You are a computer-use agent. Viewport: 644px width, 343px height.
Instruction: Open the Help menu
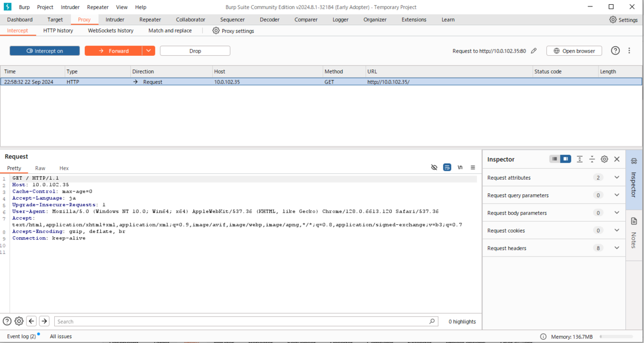(x=141, y=8)
